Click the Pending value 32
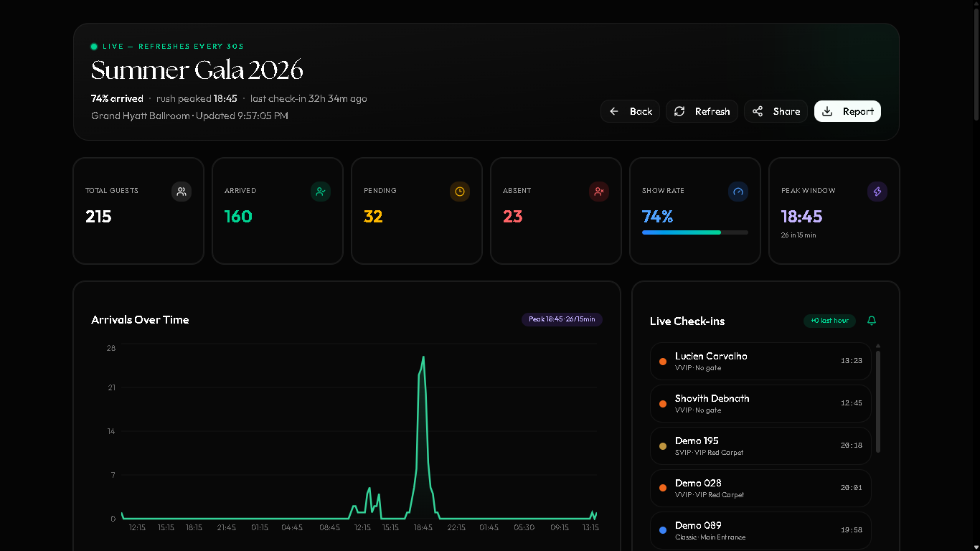Image resolution: width=980 pixels, height=551 pixels. (373, 217)
